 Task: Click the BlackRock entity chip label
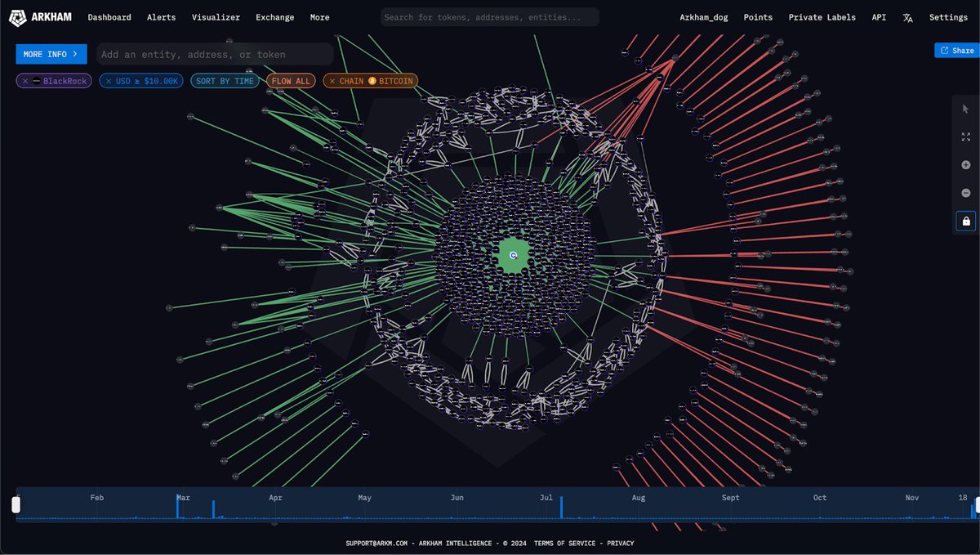tap(65, 81)
